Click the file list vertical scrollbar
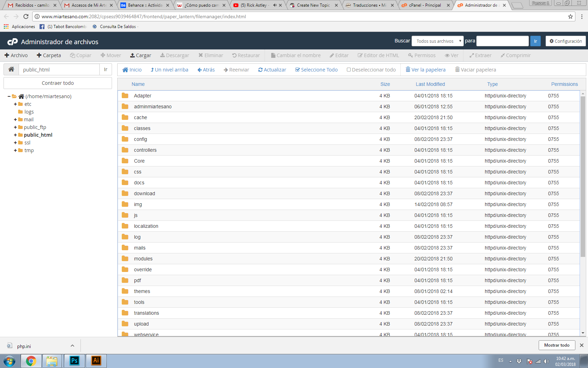The height and width of the screenshot is (368, 588). [583, 177]
